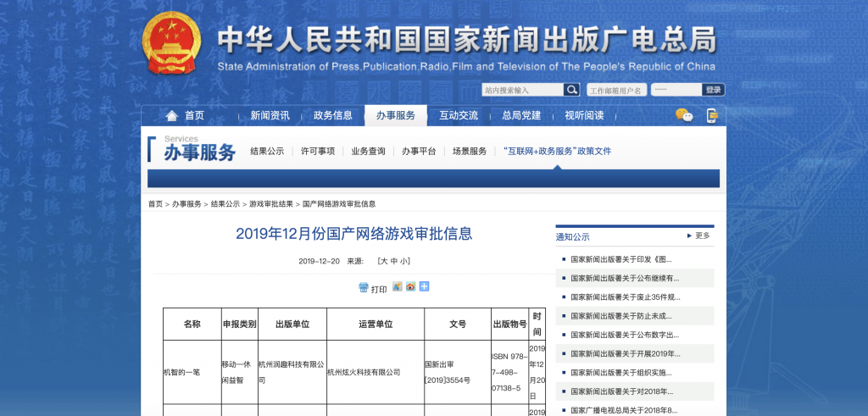868x416 pixels.
Task: Go to 游戏审批结果 in breadcrumb
Action: 271,204
